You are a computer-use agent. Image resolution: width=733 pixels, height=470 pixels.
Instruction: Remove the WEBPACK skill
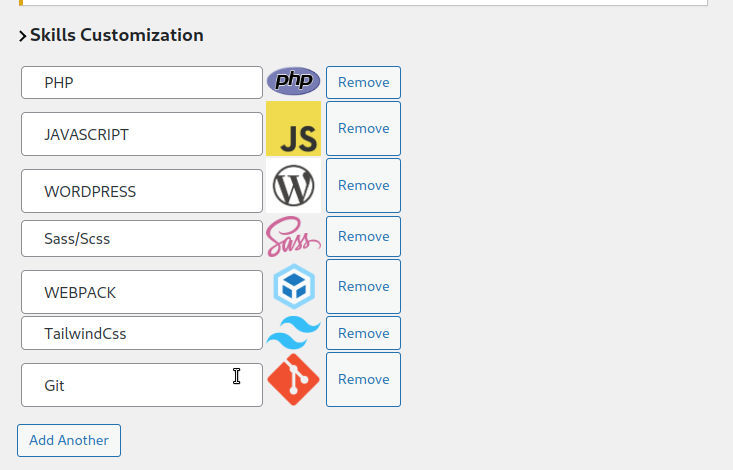pyautogui.click(x=363, y=286)
